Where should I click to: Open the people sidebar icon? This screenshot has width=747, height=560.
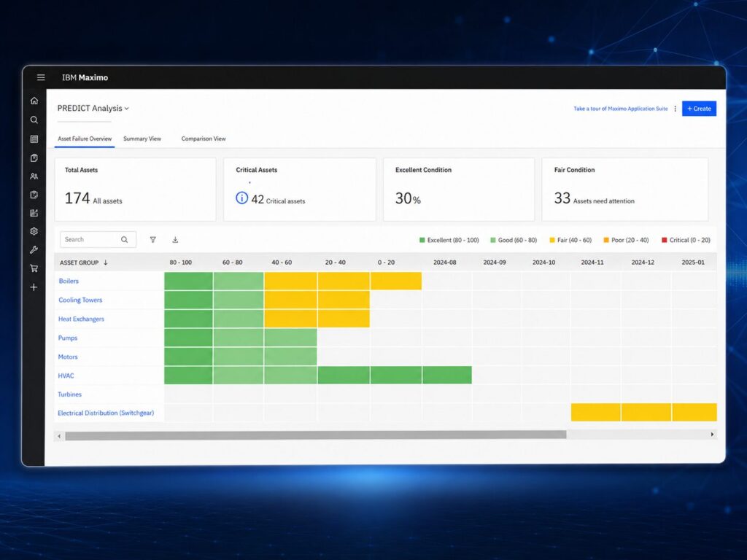[34, 176]
